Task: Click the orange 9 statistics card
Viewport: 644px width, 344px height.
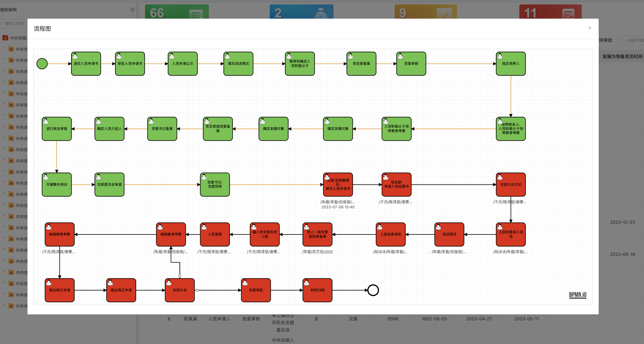Action: [x=426, y=11]
